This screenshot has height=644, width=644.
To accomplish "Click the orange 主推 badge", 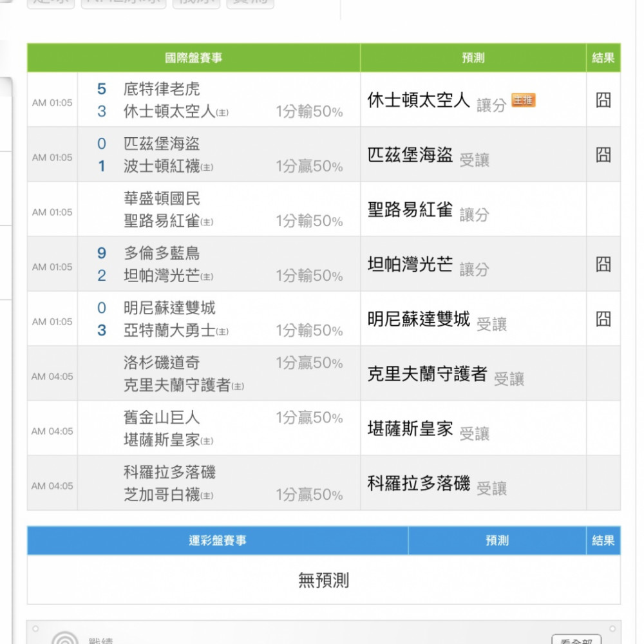I will [x=523, y=100].
